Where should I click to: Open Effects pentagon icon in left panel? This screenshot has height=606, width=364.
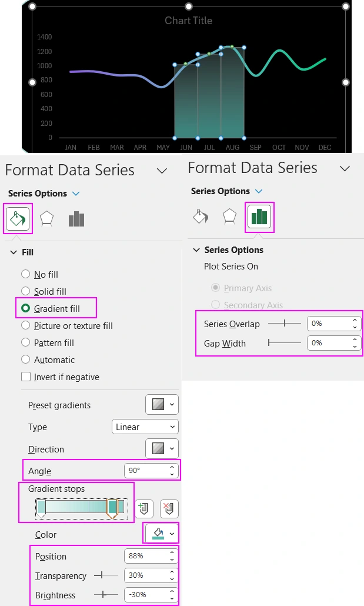coord(46,219)
